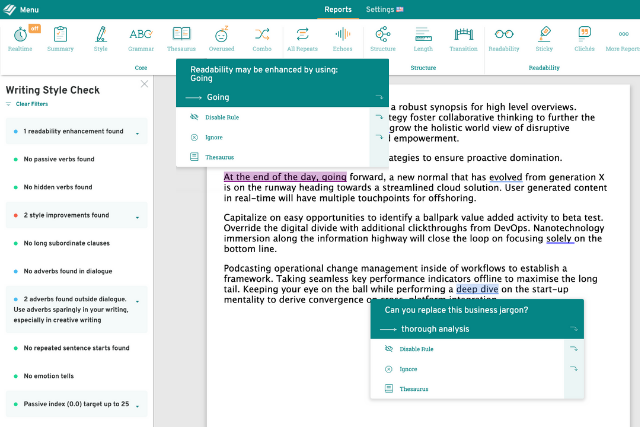The image size is (640, 427).
Task: Disable Rule in readability popup
Action: pyautogui.click(x=222, y=117)
